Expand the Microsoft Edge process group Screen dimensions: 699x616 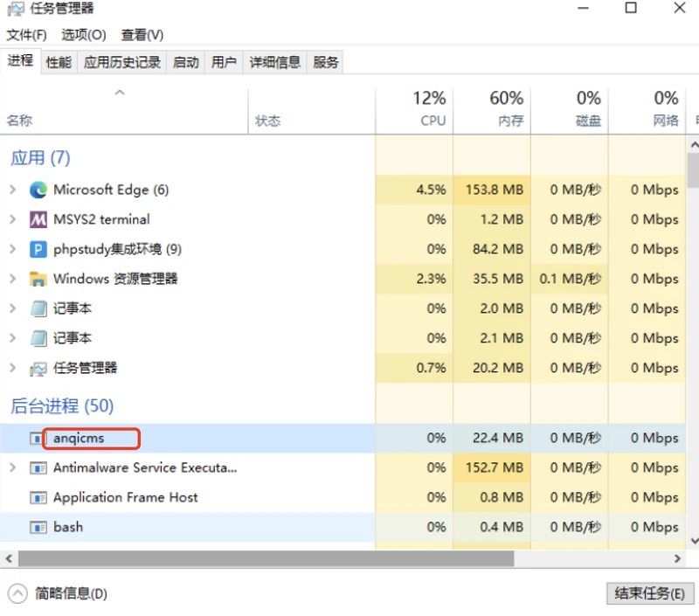click(12, 190)
